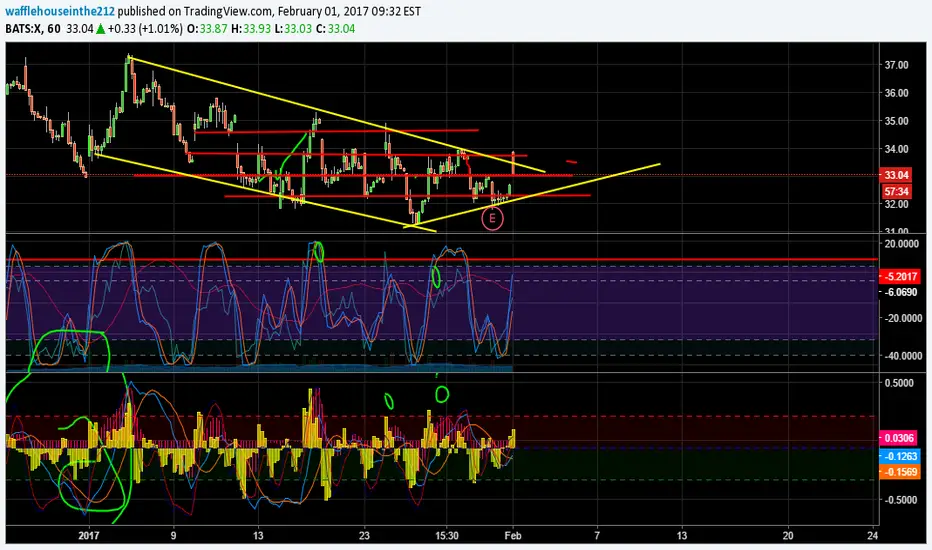Click the 37.00 price axis label
The image size is (932, 550).
point(896,65)
